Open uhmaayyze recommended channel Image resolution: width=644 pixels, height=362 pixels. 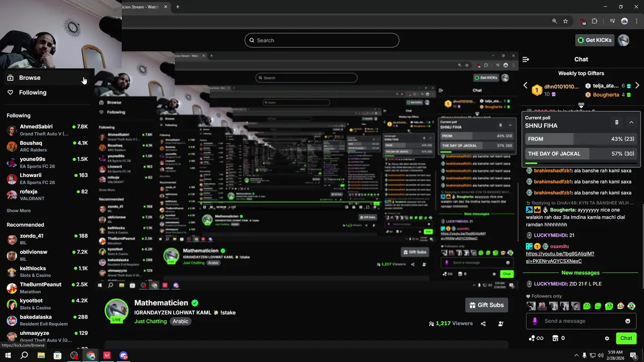click(47, 336)
